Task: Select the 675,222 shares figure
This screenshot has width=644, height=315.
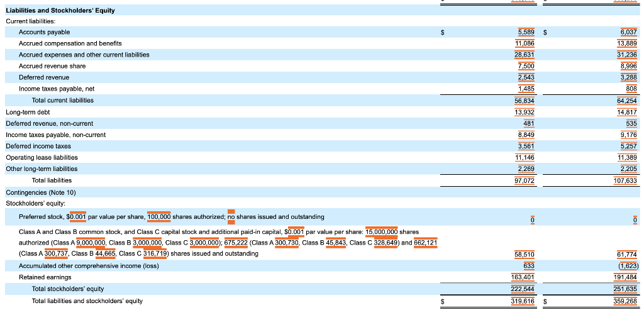Action: point(236,243)
